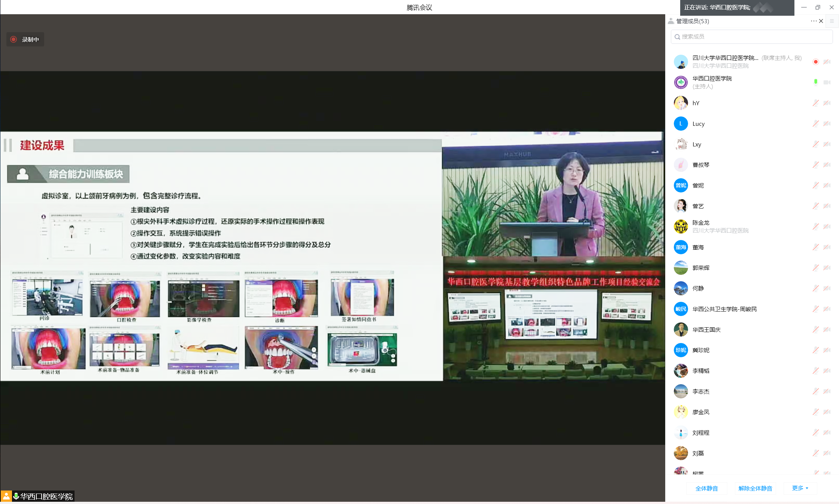Viewport: 839px width, 504px height.
Task: Click the presenter video feed
Action: click(553, 194)
